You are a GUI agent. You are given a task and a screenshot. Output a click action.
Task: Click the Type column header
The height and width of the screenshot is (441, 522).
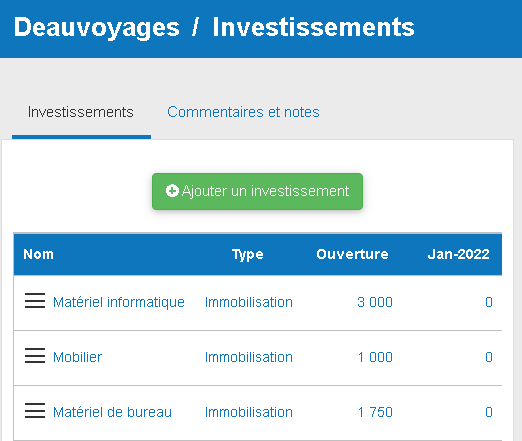[x=248, y=255]
